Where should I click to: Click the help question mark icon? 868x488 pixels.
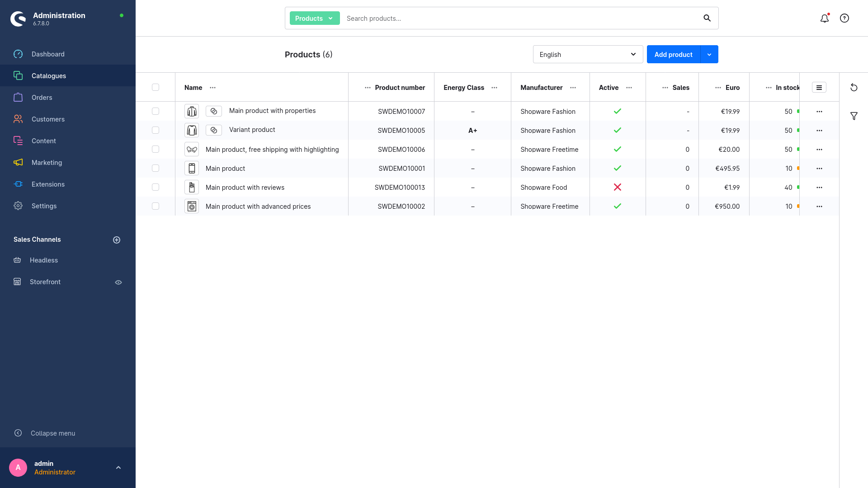[x=844, y=19]
